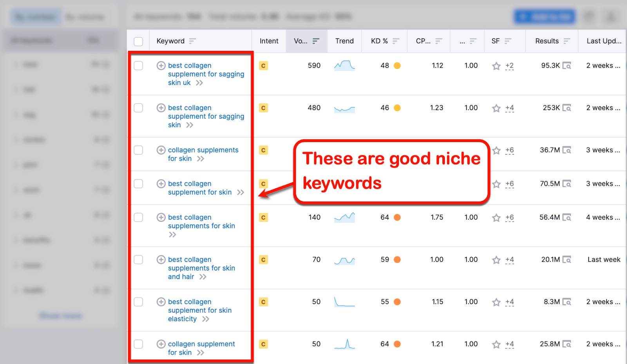Add 'sagging skin uk' keyword via plus icon
627x364 pixels.
161,66
